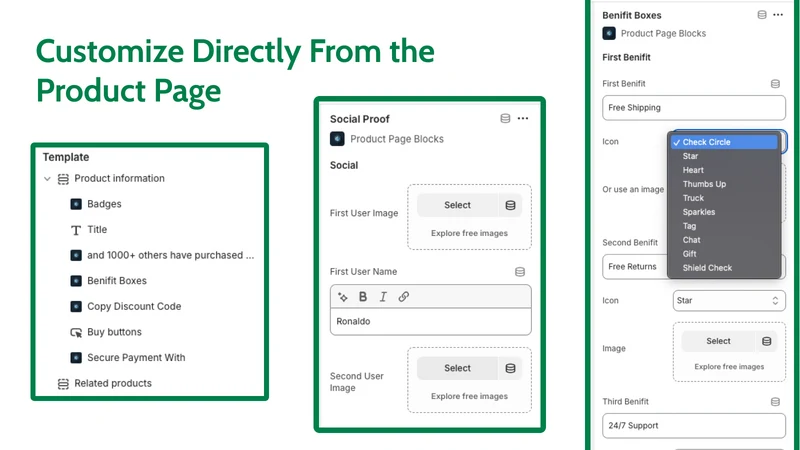Connect dynamic source for Second User Image
The width and height of the screenshot is (800, 450).
510,368
